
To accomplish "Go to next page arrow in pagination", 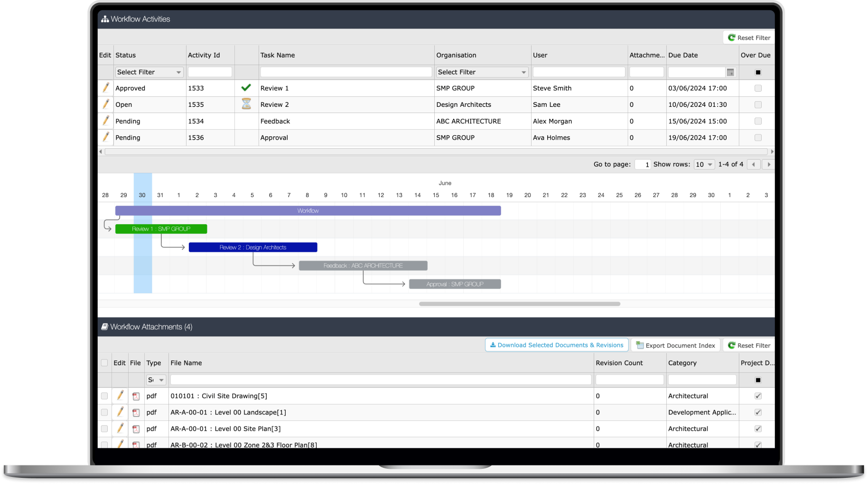I will tap(769, 164).
